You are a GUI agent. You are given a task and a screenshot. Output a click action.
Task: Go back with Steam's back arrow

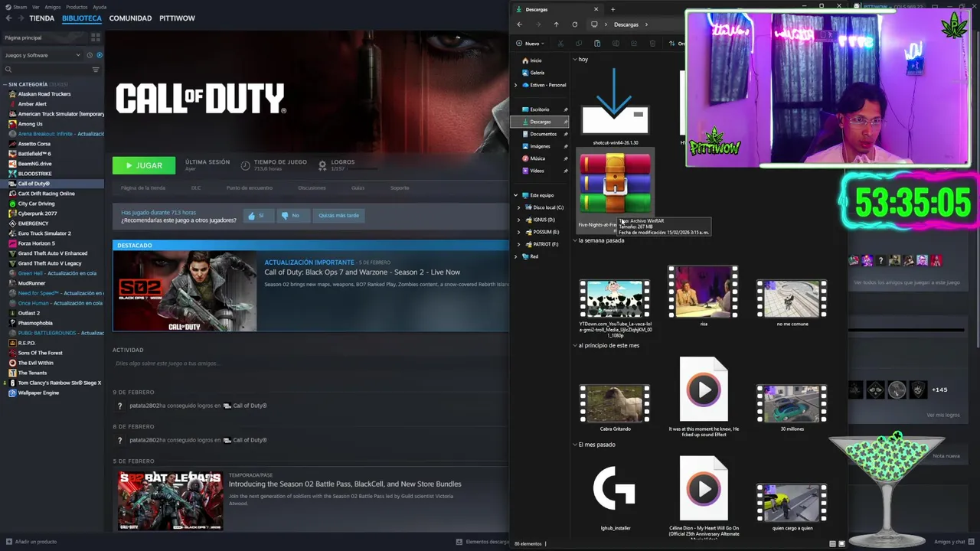[x=8, y=18]
